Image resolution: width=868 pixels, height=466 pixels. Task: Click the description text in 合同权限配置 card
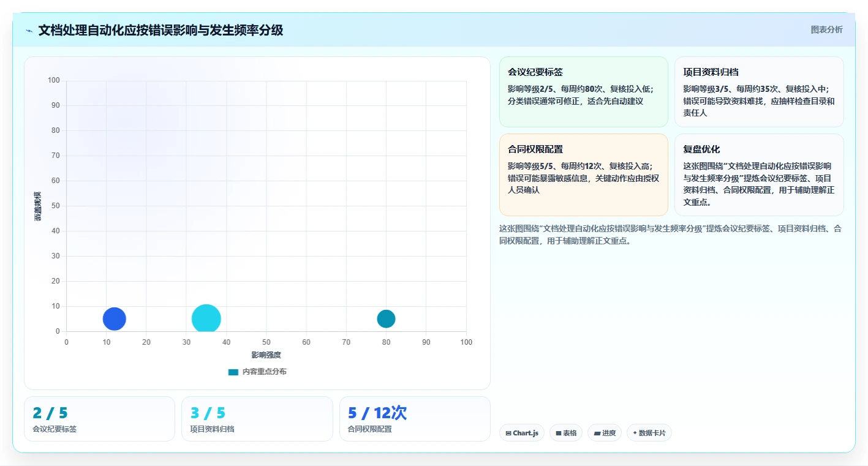[x=583, y=178]
